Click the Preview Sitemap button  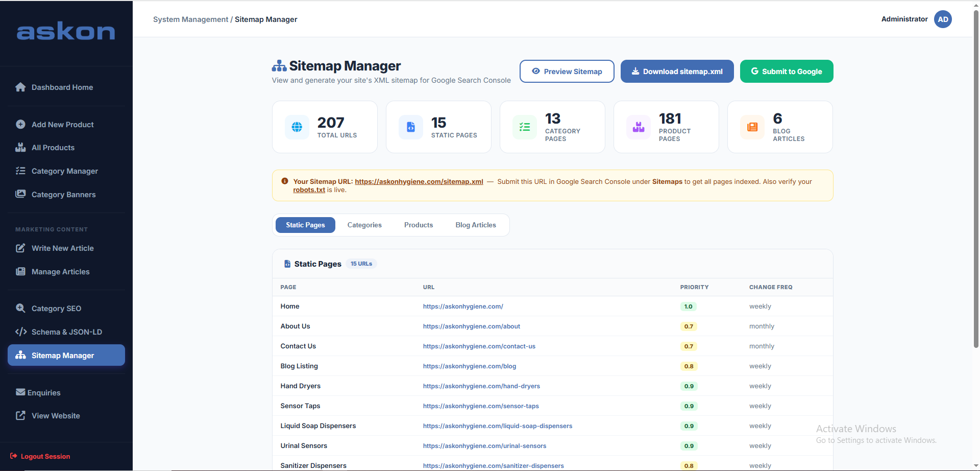(x=567, y=72)
